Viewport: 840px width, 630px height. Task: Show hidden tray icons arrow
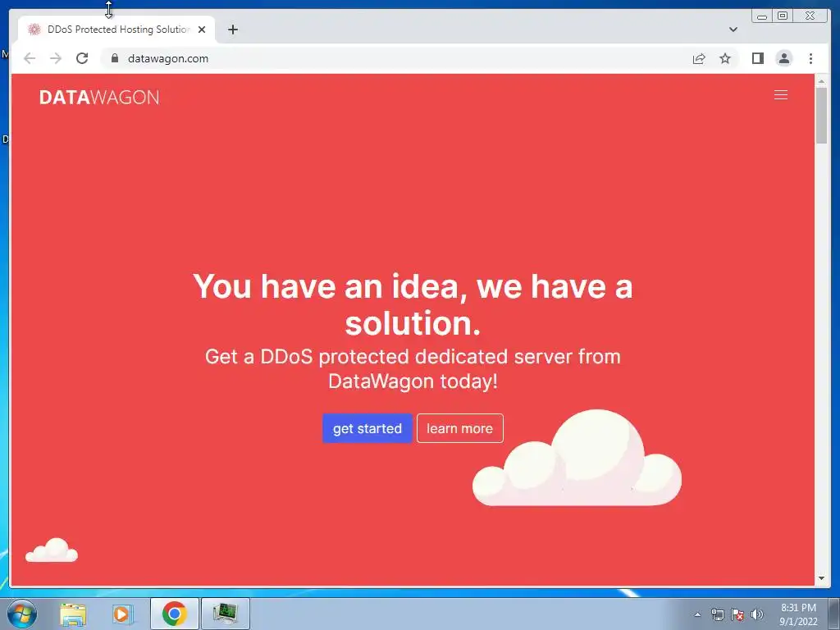(697, 614)
